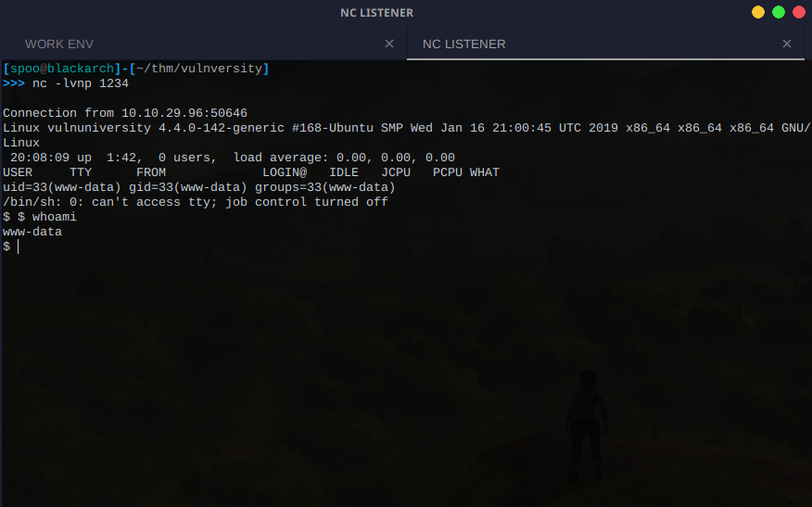The image size is (812, 507).
Task: Click the 'job control turned off' message
Action: 307,202
